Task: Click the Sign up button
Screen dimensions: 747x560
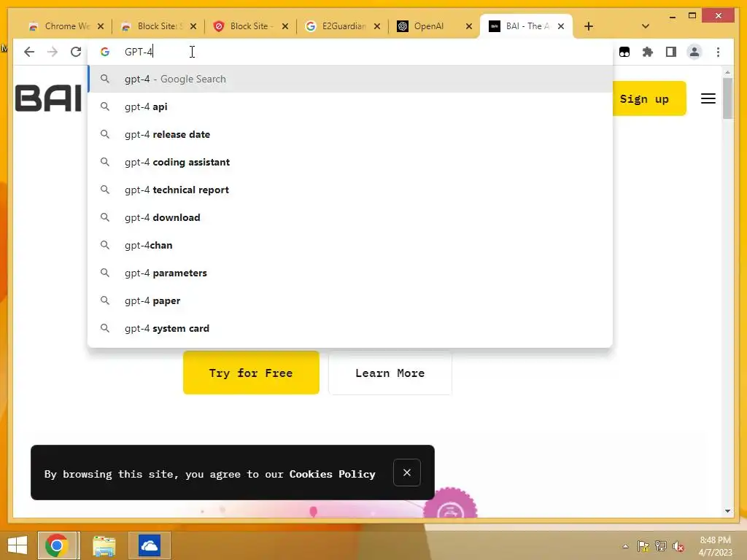Action: (649, 98)
